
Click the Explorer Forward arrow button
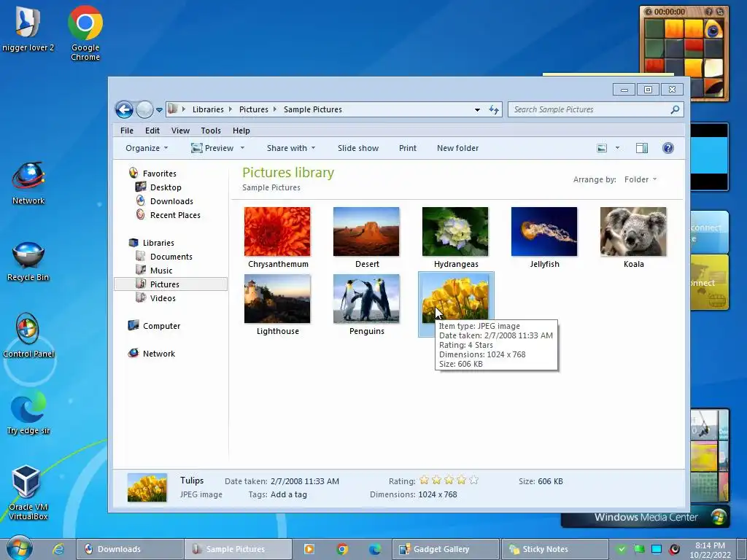pyautogui.click(x=144, y=109)
